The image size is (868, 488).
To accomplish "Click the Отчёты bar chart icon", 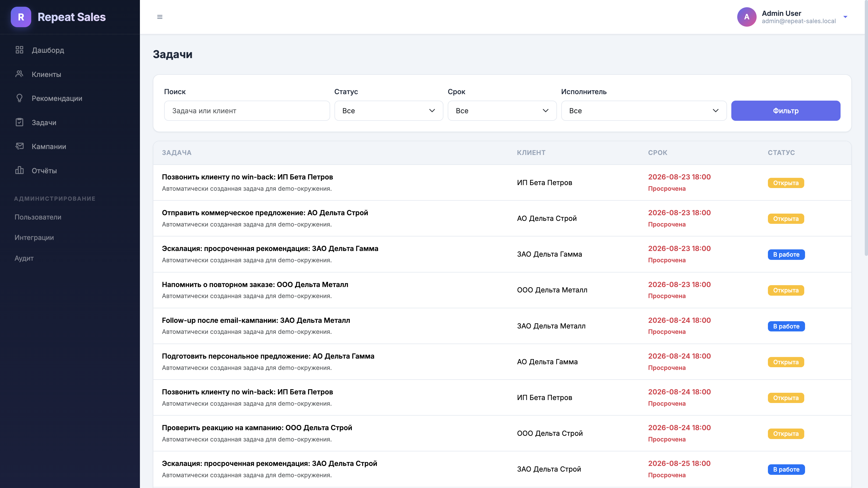I will 20,170.
